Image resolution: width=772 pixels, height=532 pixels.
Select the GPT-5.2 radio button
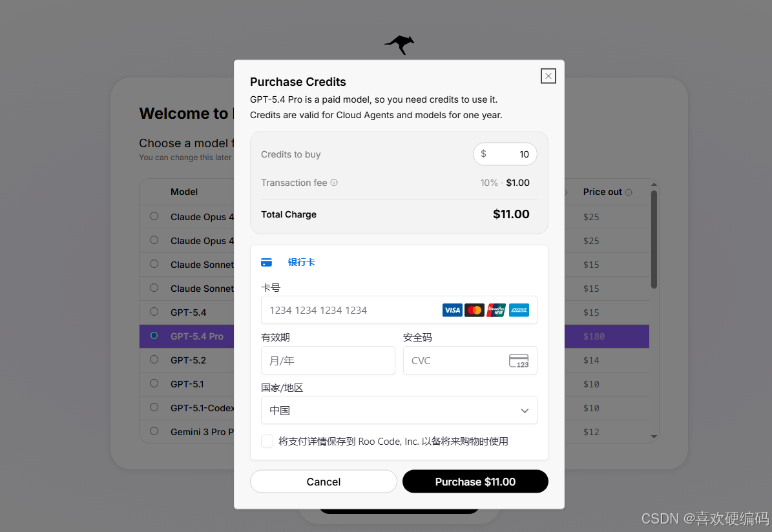point(154,359)
